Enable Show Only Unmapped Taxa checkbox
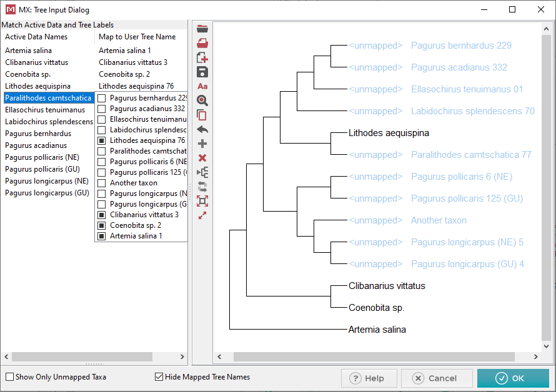556x392 pixels. tap(9, 377)
